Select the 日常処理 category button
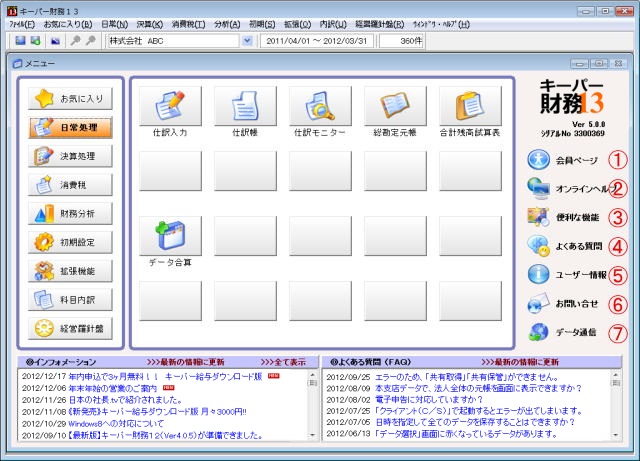Viewport: 640px width, 461px height. pos(70,127)
